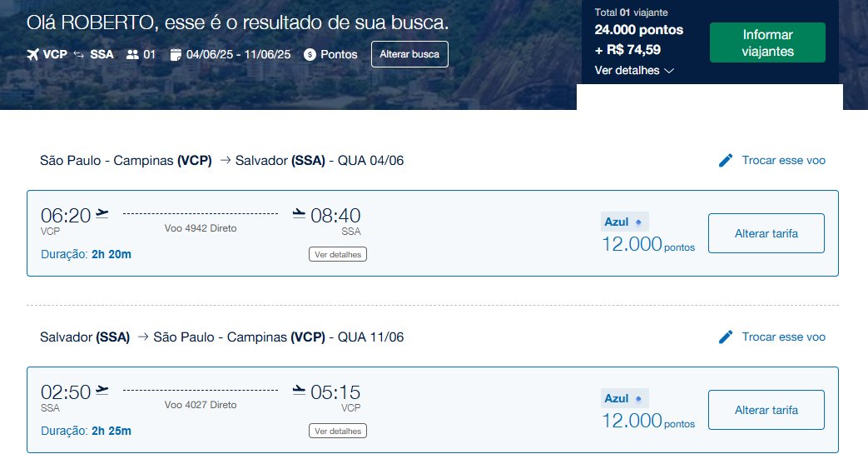Click Trocar esse voo for outbound flight

(783, 160)
